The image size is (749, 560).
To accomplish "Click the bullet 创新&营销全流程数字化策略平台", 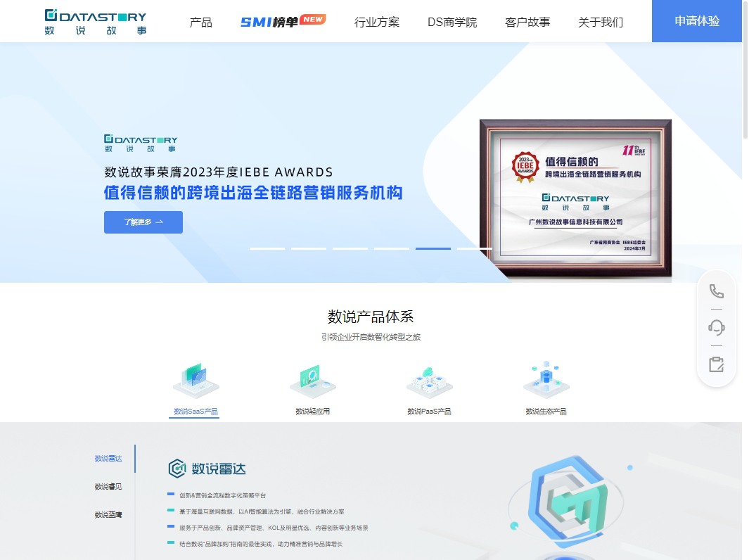I will pyautogui.click(x=223, y=495).
